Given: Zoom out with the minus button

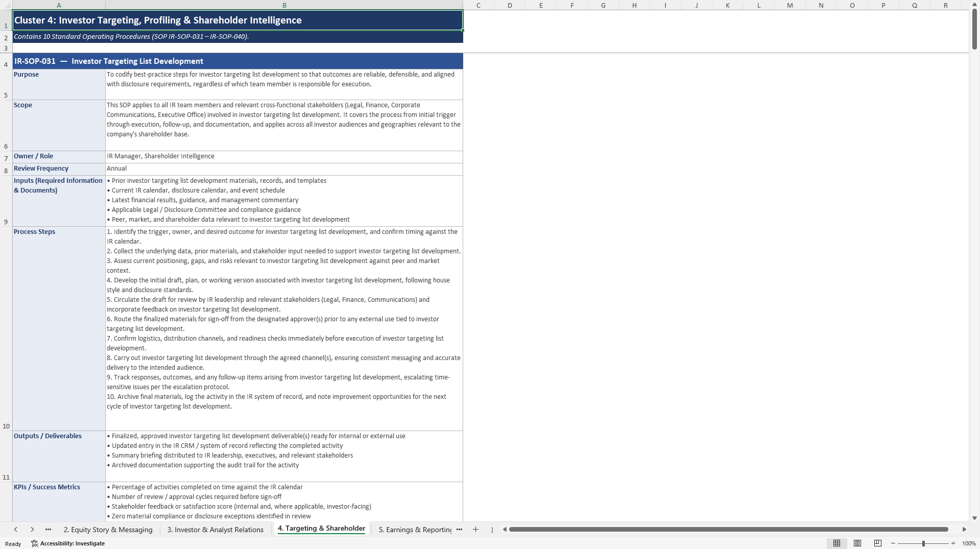Looking at the screenshot, I should pos(893,543).
